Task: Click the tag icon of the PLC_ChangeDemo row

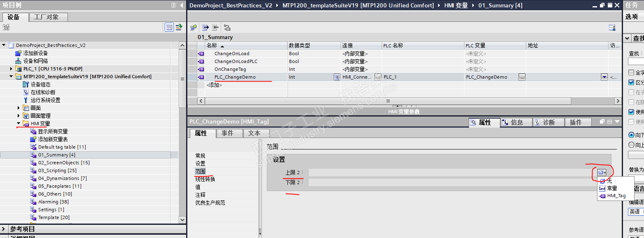Action: pos(201,77)
